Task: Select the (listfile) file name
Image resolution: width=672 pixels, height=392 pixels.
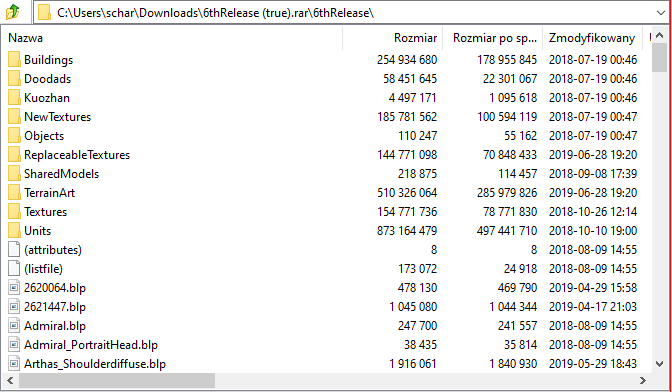Action: click(x=43, y=269)
